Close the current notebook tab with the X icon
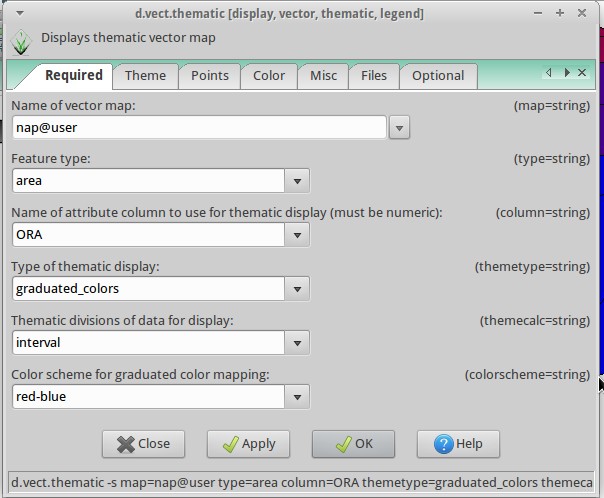Image resolution: width=604 pixels, height=498 pixels. click(582, 72)
